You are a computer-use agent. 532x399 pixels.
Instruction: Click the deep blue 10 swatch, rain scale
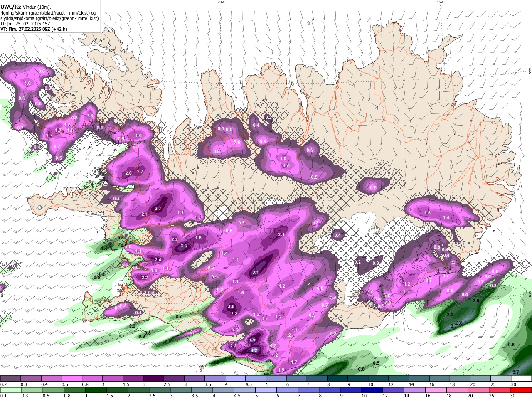tap(372, 390)
